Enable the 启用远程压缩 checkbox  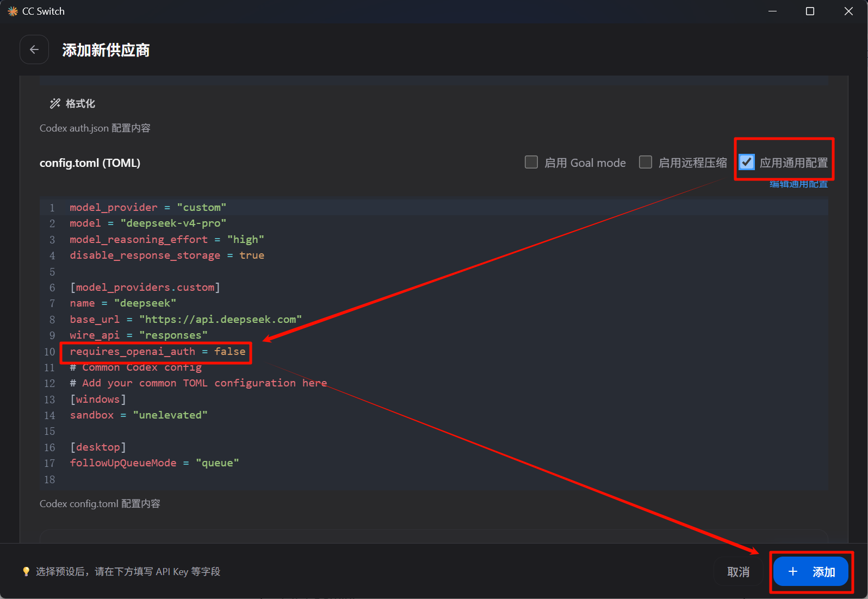point(646,163)
